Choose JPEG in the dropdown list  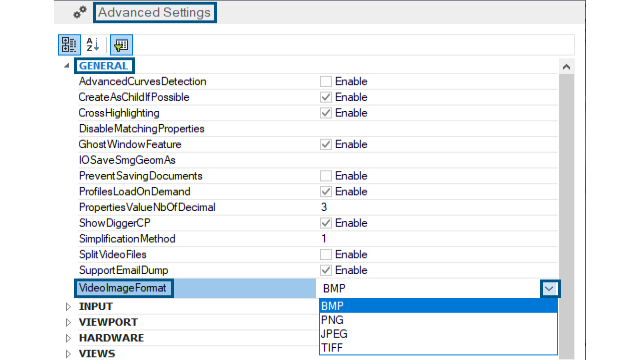tap(438, 334)
